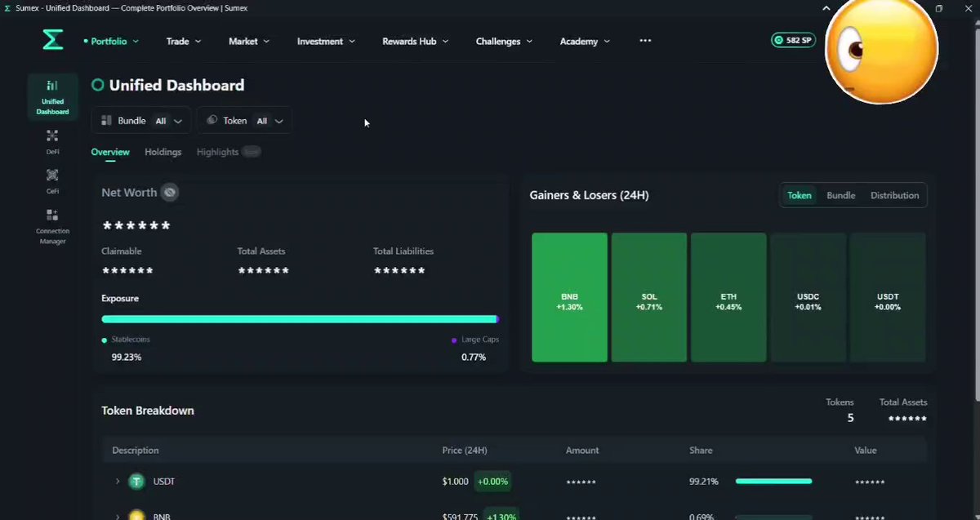Click the Description column header
Image resolution: width=980 pixels, height=520 pixels.
point(136,451)
